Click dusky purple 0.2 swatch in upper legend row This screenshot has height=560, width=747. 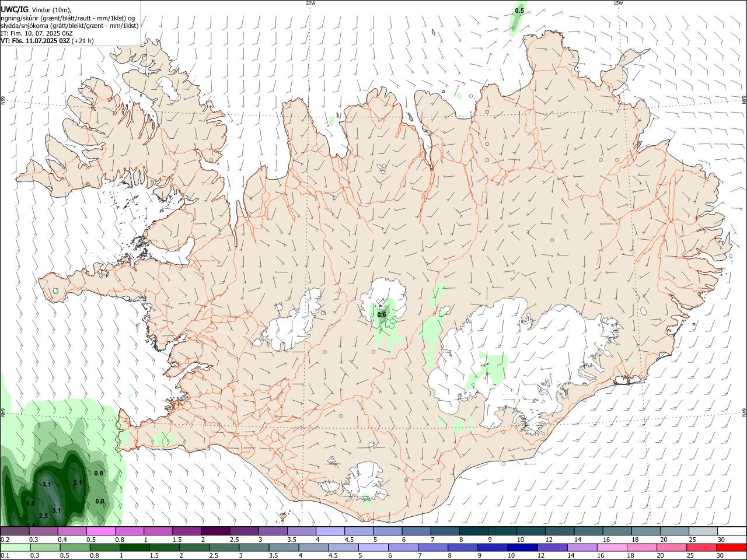[15, 531]
